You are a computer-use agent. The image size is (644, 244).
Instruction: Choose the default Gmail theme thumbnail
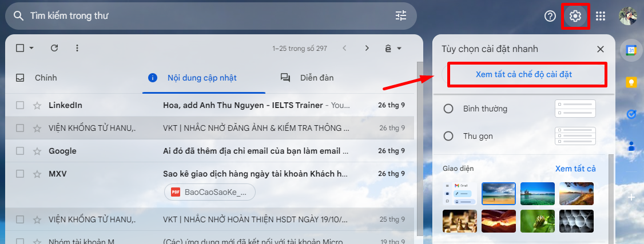pyautogui.click(x=460, y=194)
